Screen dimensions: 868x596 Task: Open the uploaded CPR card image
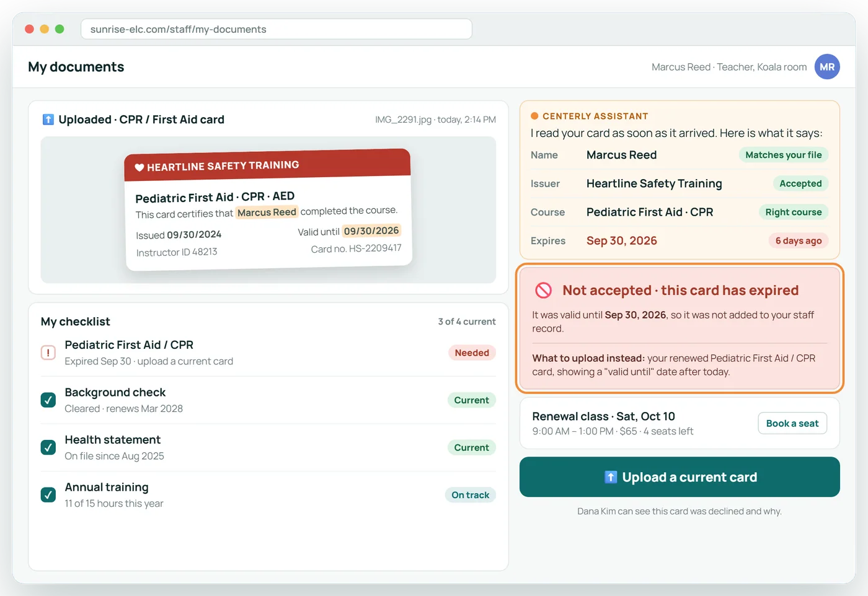268,209
